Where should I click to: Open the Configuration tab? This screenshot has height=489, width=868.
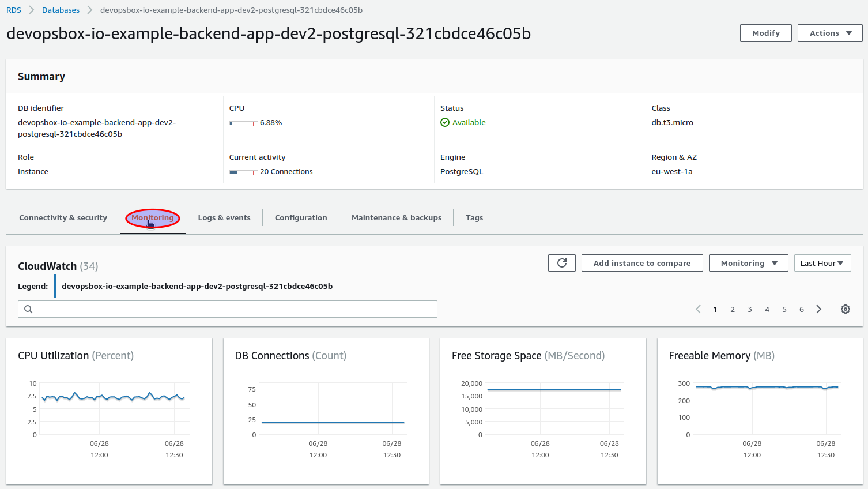(301, 217)
